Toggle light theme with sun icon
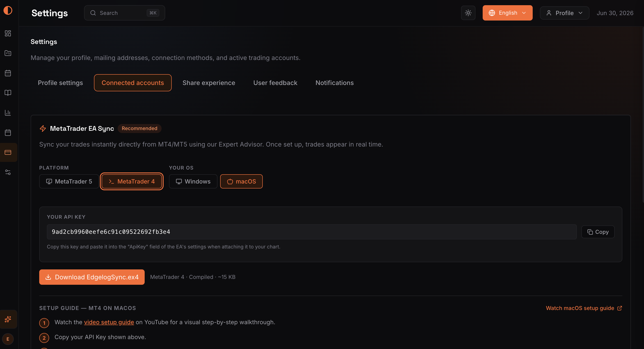Viewport: 644px width, 349px height. (468, 13)
